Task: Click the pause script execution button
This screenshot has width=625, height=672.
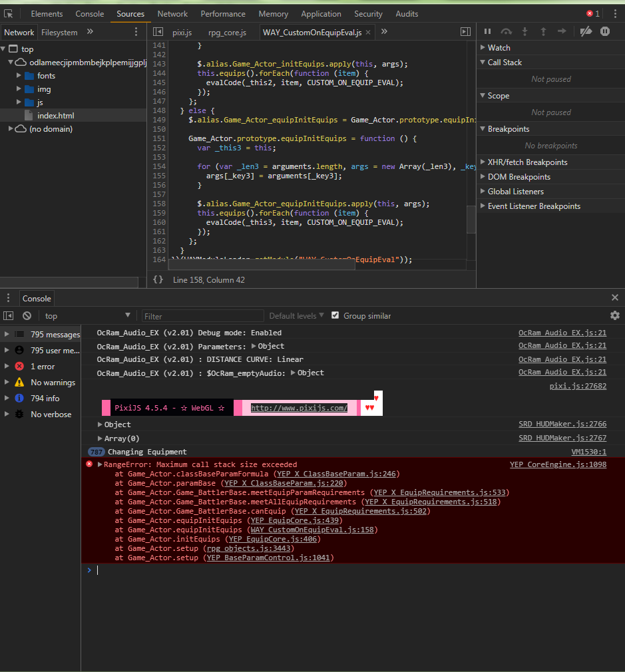Action: coord(487,31)
